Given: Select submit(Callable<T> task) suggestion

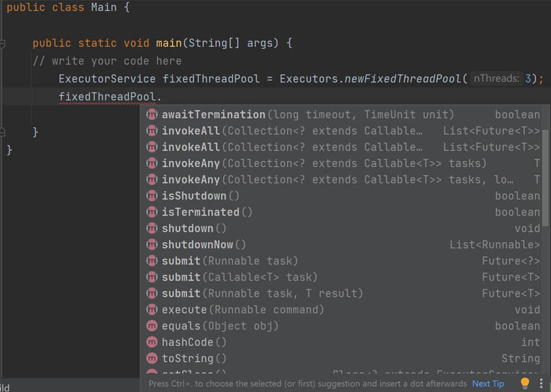Looking at the screenshot, I should [x=341, y=277].
